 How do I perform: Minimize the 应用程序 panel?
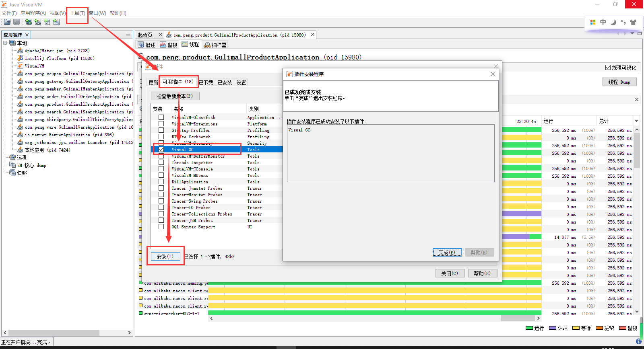point(128,35)
